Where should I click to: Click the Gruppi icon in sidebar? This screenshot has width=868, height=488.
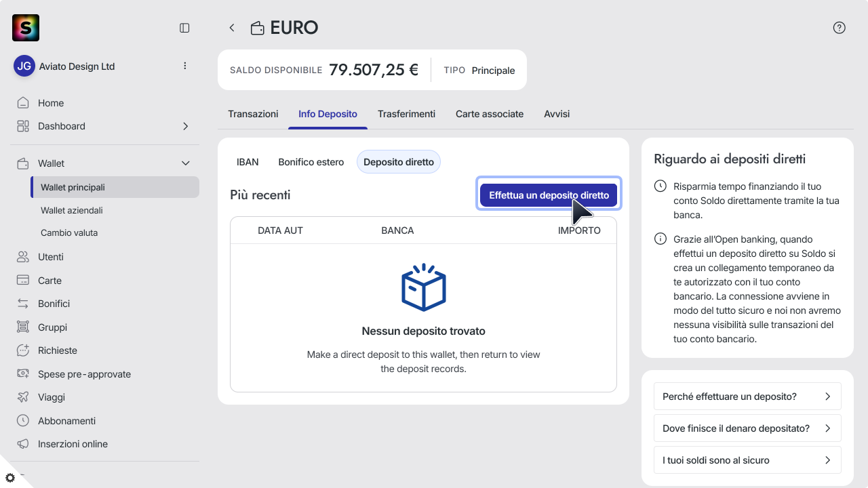[x=23, y=327]
